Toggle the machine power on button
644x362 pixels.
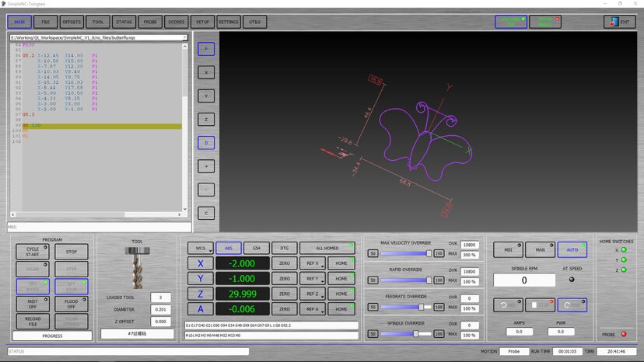coord(511,22)
